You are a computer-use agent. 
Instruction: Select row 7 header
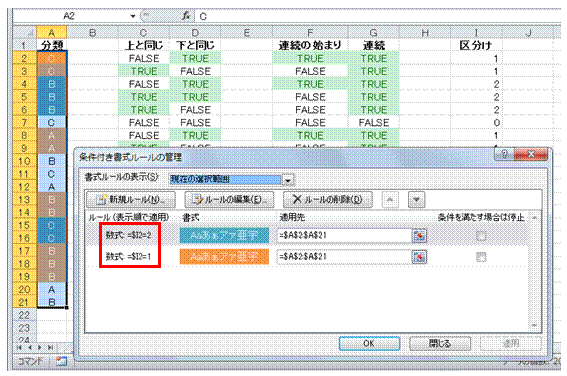click(x=24, y=123)
